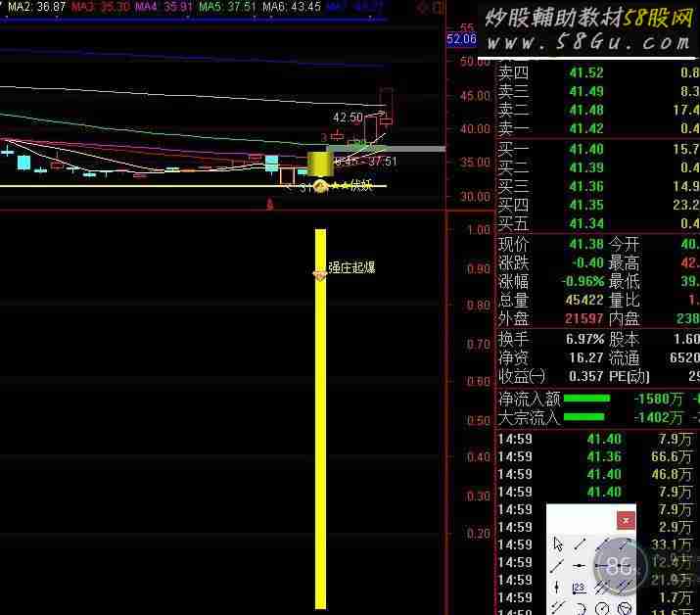
Task: Click the -1580万 net inflow amount
Action: coord(659,399)
